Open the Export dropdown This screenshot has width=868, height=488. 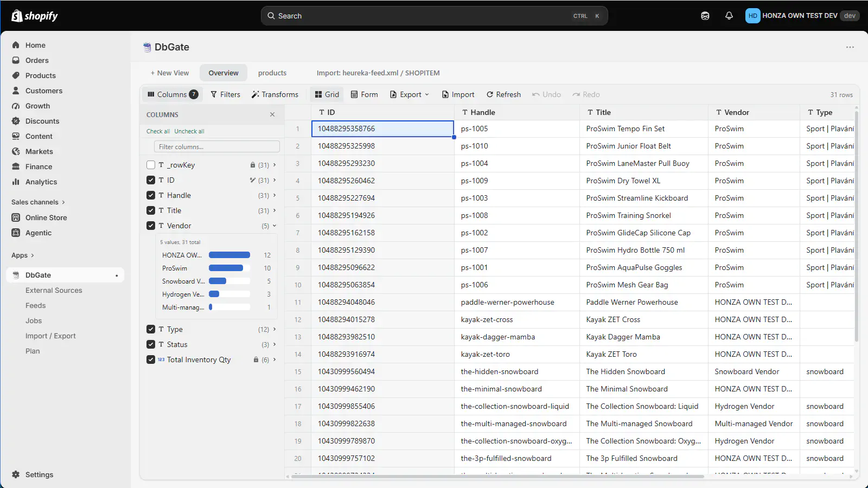pos(410,94)
